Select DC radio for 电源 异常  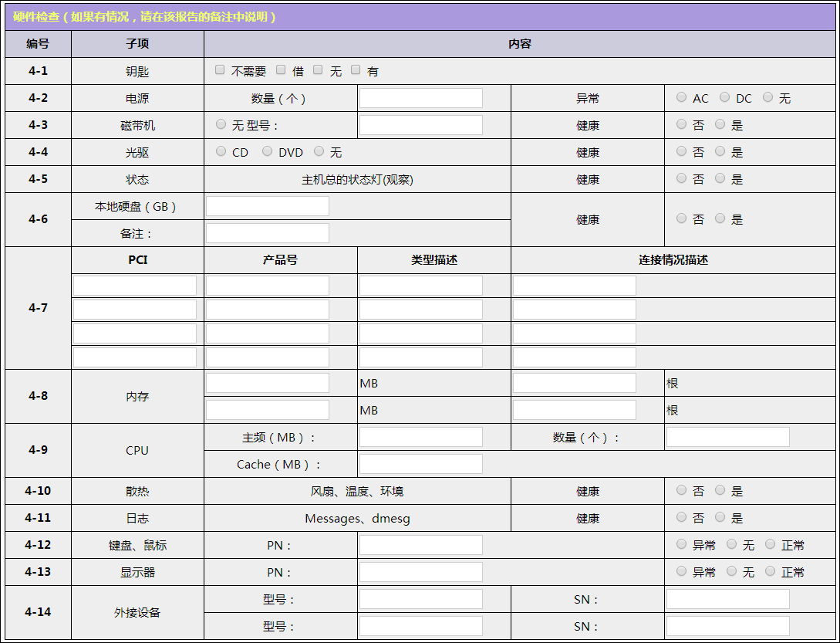point(724,97)
